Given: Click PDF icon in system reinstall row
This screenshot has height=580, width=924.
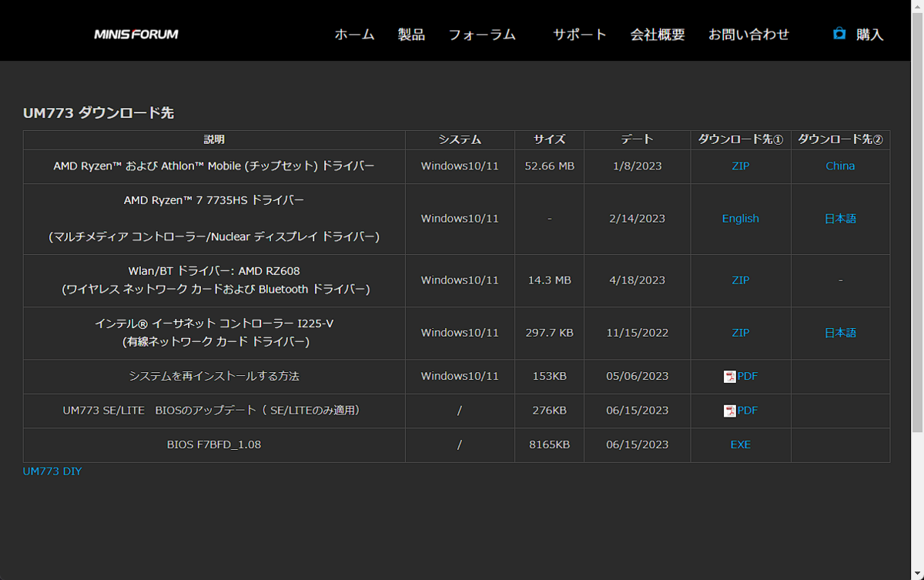Looking at the screenshot, I should pyautogui.click(x=730, y=377).
